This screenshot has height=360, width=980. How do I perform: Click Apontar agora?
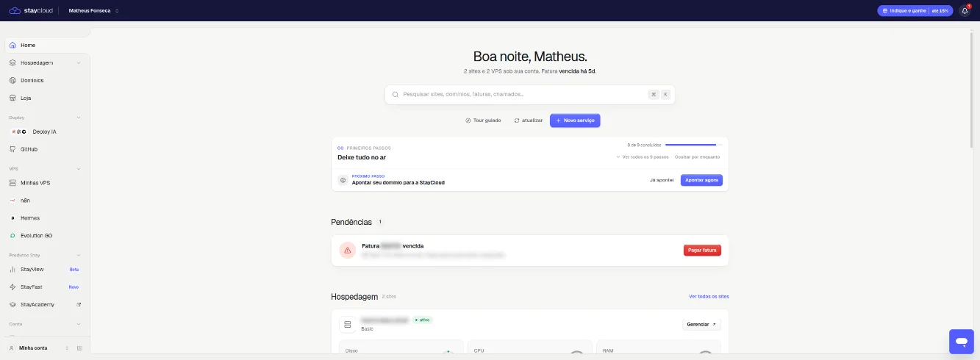[701, 180]
